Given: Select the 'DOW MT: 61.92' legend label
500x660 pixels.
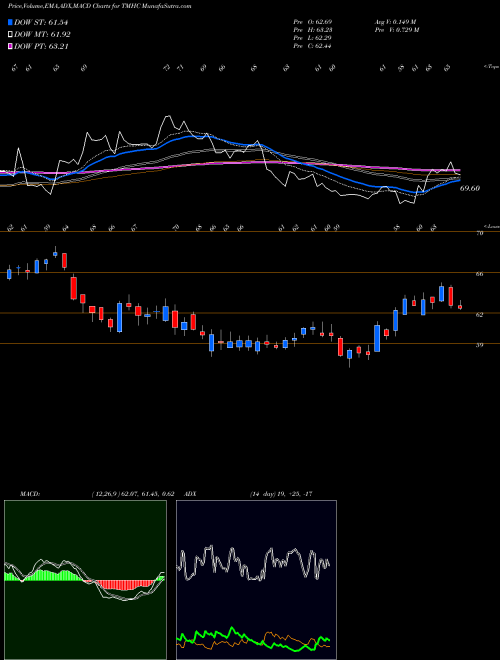Looking at the screenshot, I should point(42,35).
